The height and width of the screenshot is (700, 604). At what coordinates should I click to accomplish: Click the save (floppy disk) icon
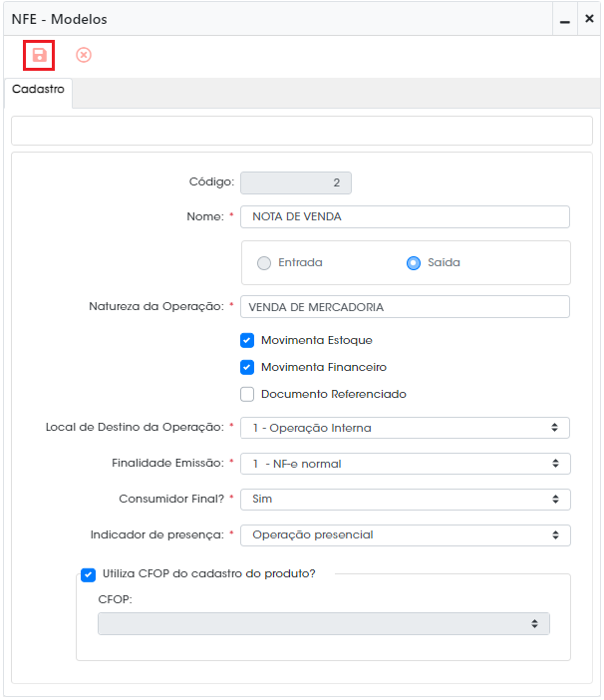coord(39,56)
